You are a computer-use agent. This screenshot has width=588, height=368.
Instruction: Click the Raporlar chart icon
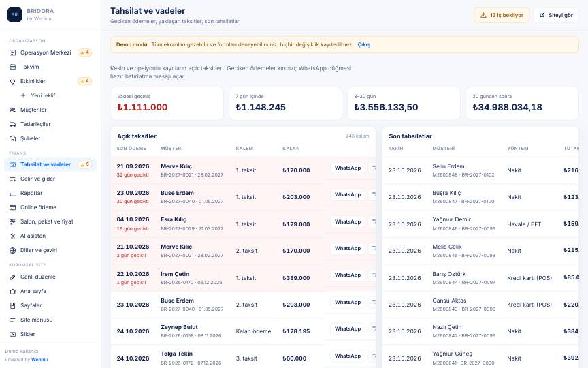coord(12,193)
